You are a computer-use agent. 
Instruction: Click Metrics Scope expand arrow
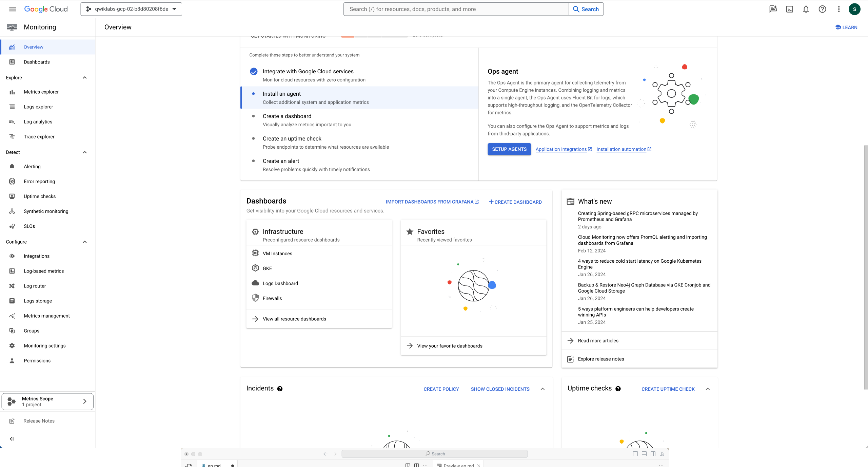[84, 401]
